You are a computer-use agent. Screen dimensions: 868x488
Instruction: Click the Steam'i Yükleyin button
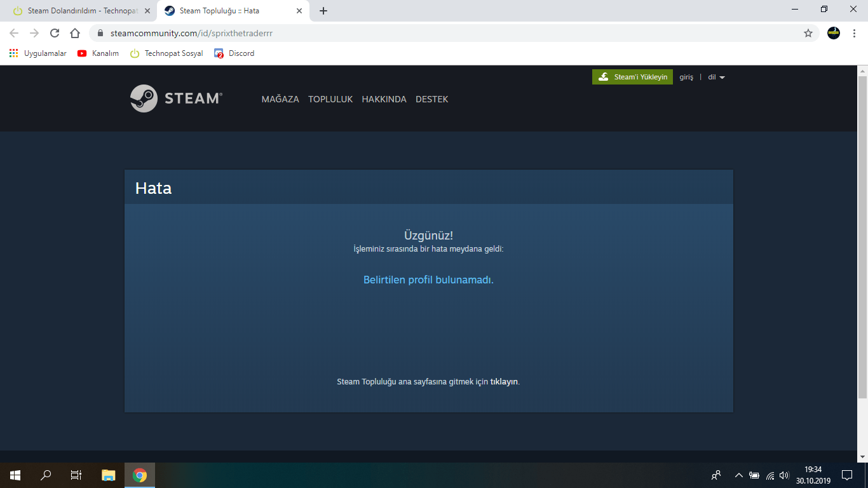[x=632, y=77]
